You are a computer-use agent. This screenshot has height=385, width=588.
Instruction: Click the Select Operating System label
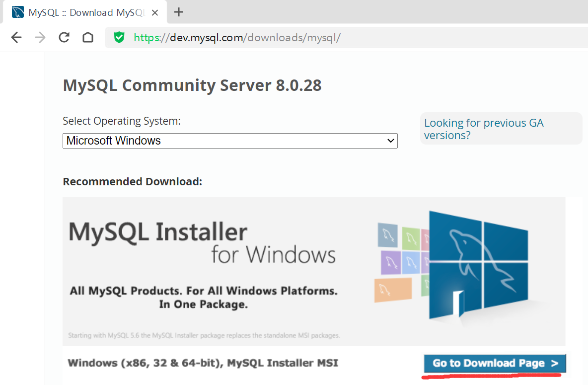coord(122,121)
